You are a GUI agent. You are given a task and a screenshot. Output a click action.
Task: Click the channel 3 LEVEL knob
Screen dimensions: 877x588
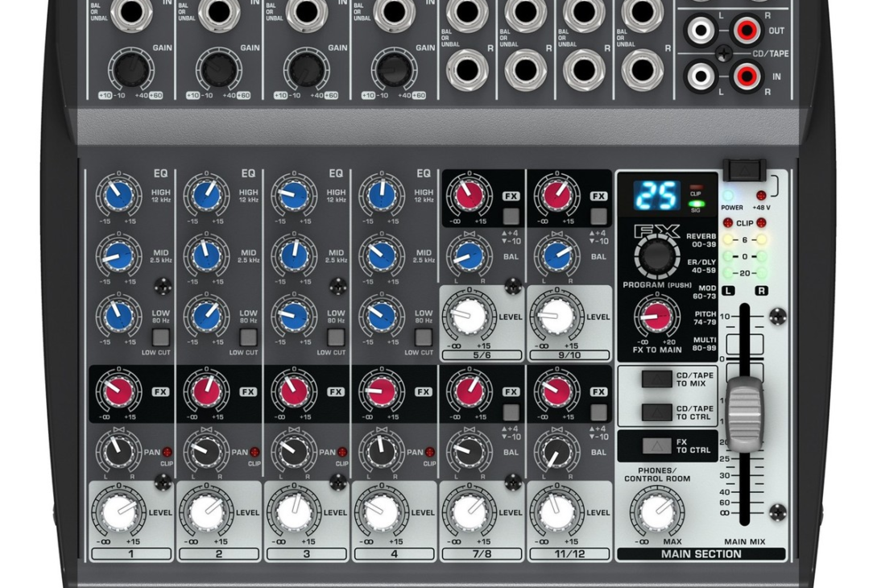294,512
